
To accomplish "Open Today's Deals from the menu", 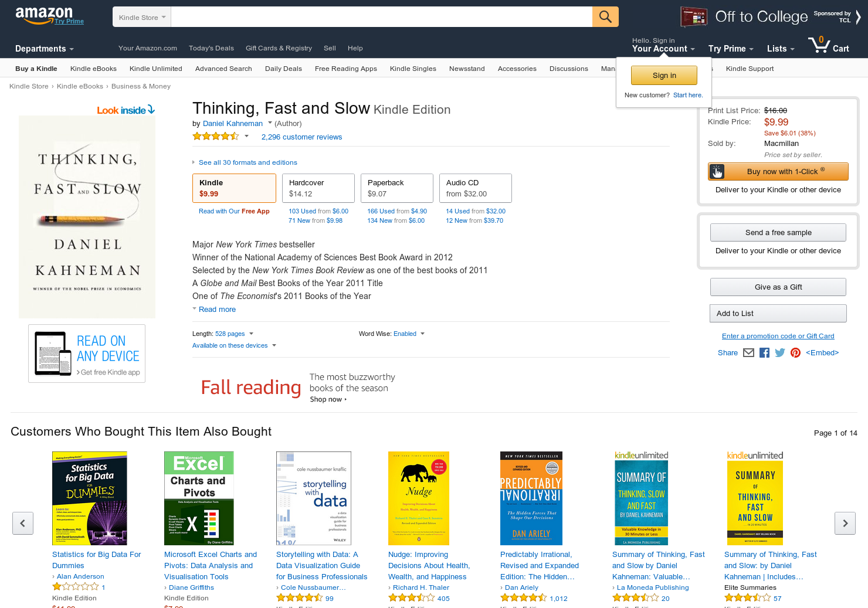I will (x=211, y=48).
